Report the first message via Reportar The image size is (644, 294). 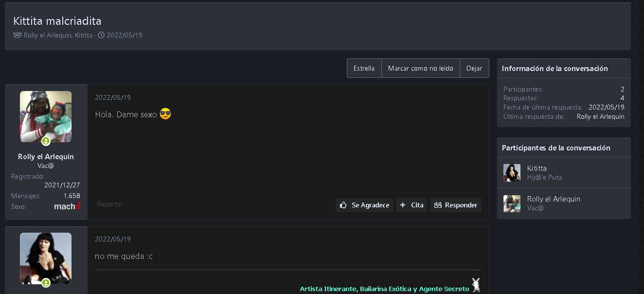(110, 204)
